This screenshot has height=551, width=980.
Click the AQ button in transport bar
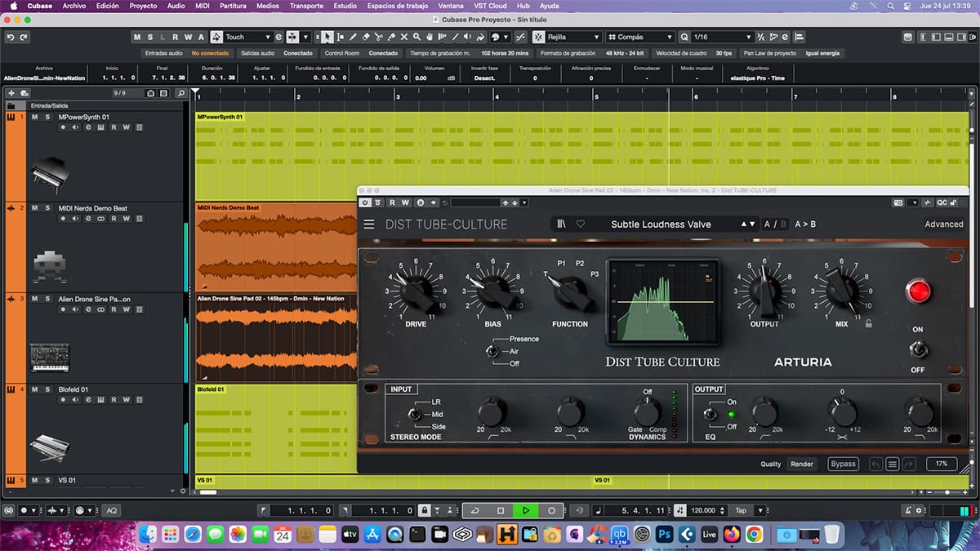pos(111,510)
